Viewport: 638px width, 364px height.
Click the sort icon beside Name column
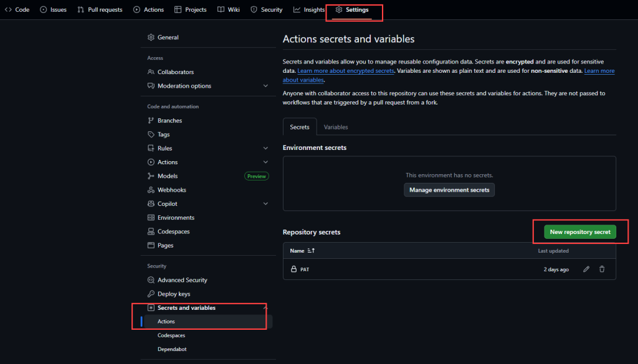tap(311, 251)
